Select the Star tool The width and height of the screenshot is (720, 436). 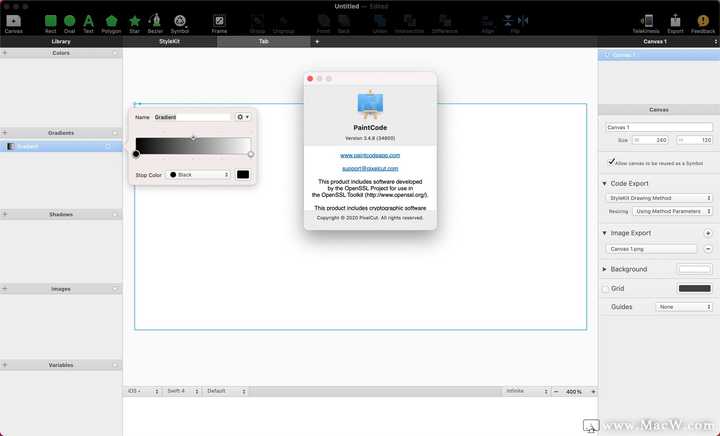135,24
